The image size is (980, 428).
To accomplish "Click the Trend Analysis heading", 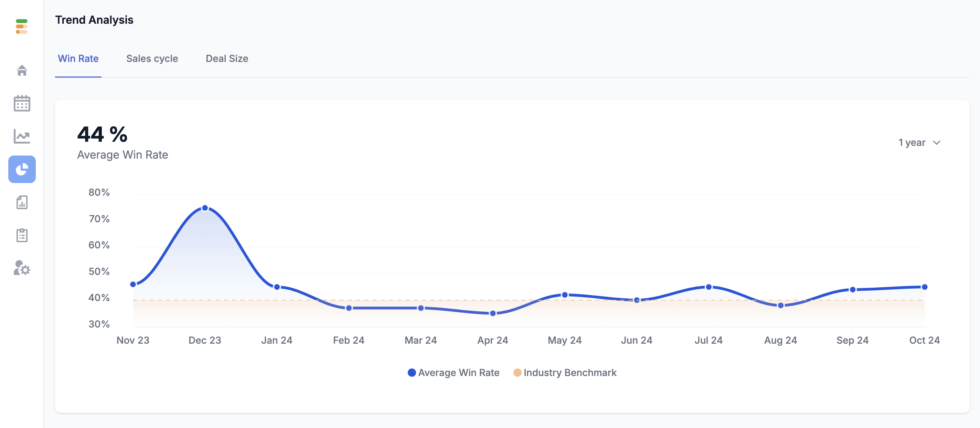I will [x=94, y=20].
